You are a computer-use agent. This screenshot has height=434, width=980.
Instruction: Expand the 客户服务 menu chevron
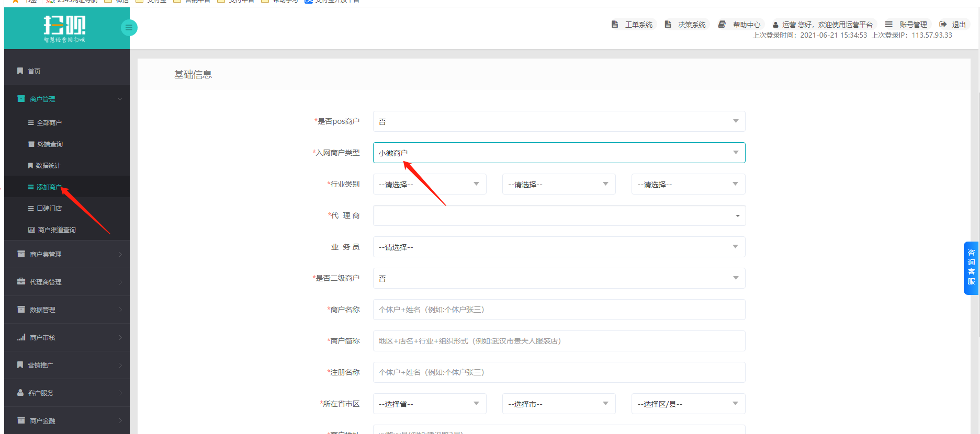120,393
